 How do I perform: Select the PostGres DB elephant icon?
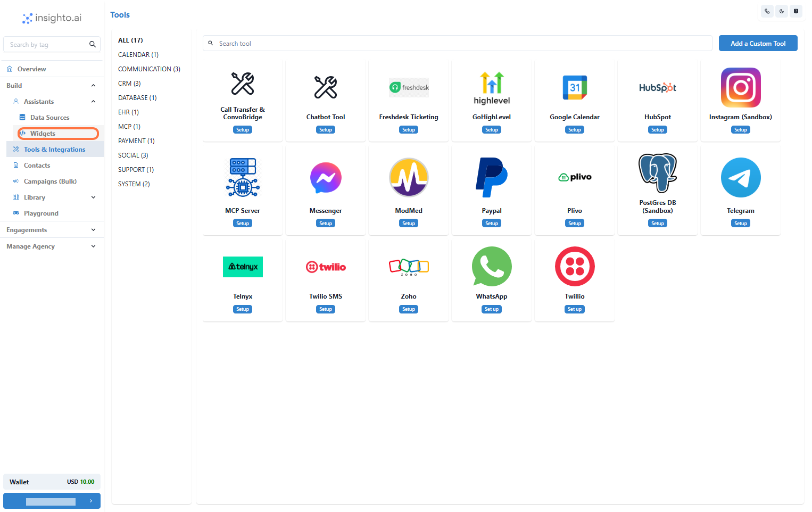(x=658, y=173)
